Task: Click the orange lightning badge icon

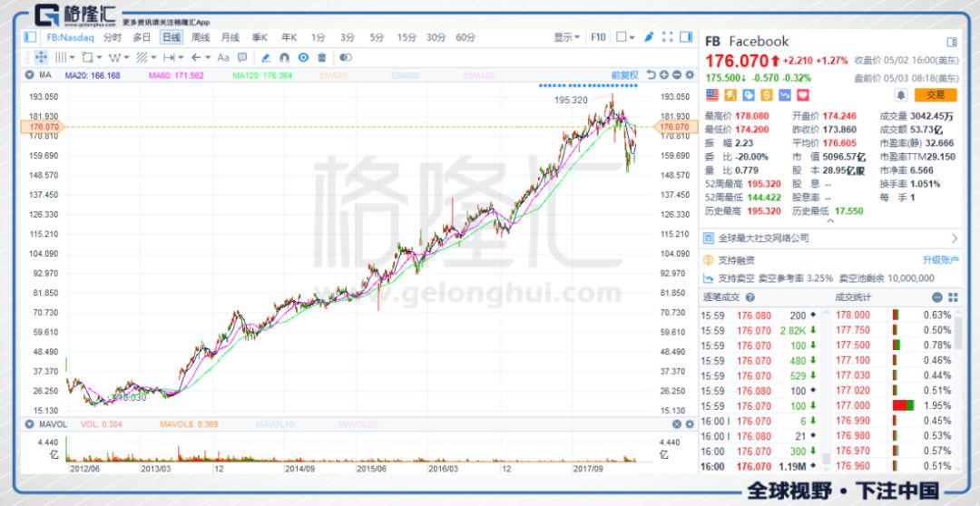Action: (730, 95)
